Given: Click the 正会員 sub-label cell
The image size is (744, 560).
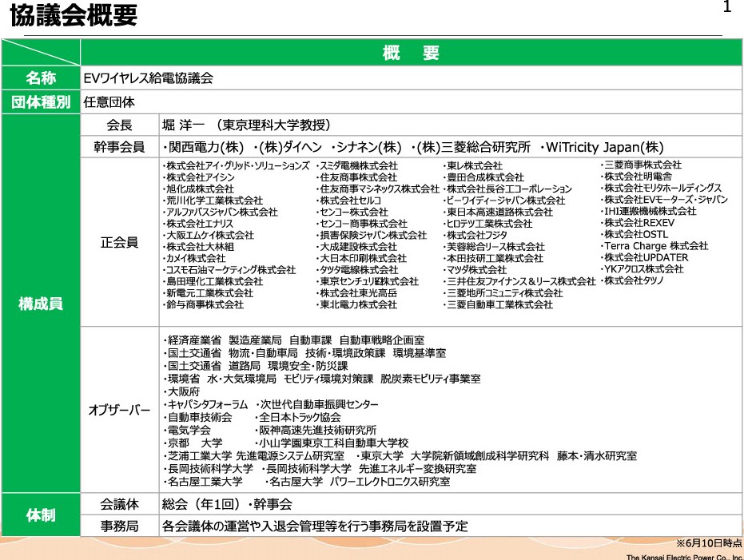Looking at the screenshot, I should coord(119,241).
